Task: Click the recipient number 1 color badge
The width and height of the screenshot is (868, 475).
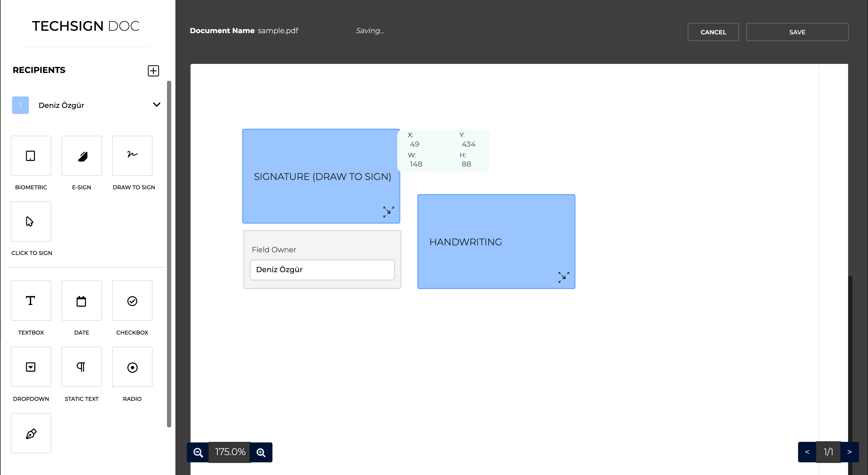Action: [20, 105]
